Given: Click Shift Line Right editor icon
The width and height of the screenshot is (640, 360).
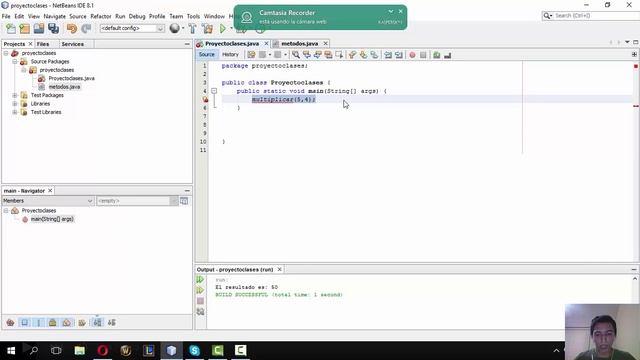Looking at the screenshot, I should click(399, 55).
